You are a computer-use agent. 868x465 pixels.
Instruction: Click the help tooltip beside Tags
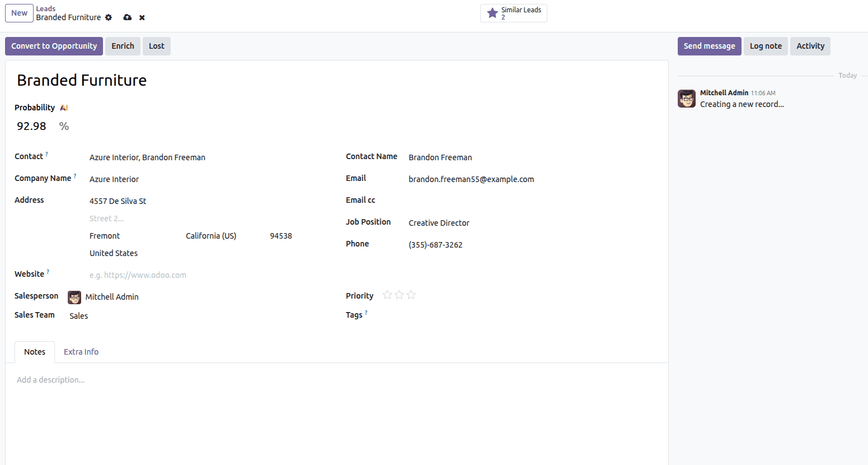366,311
